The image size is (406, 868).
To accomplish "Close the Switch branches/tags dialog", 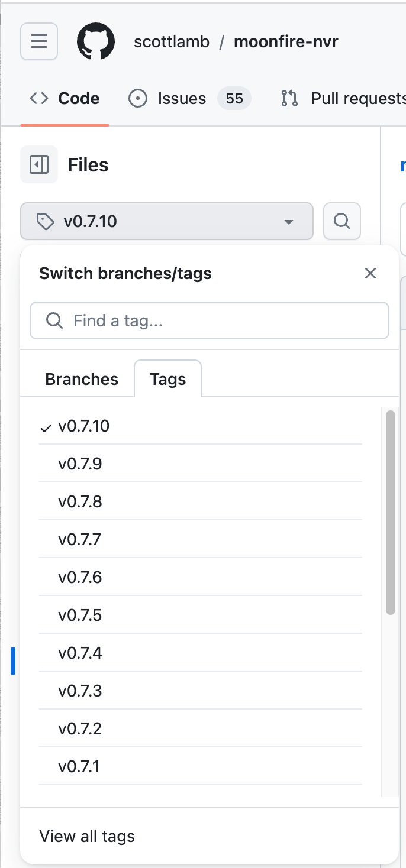I will tap(370, 273).
